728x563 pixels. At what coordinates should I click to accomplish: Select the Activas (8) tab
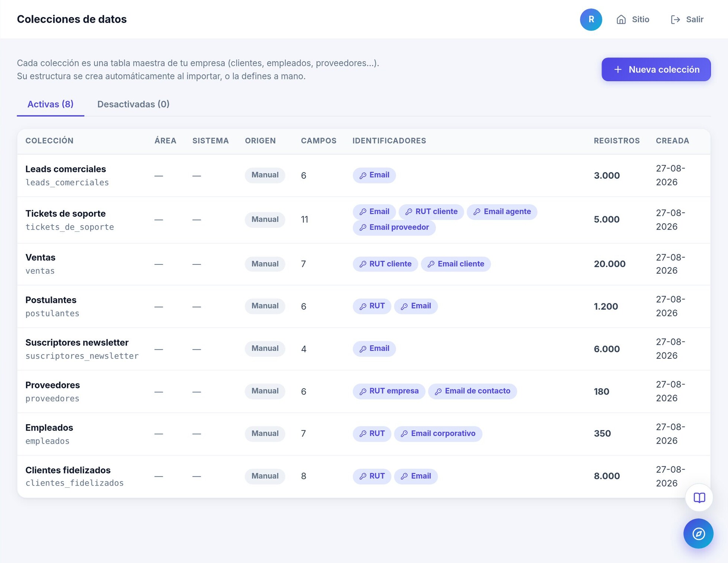(x=50, y=104)
